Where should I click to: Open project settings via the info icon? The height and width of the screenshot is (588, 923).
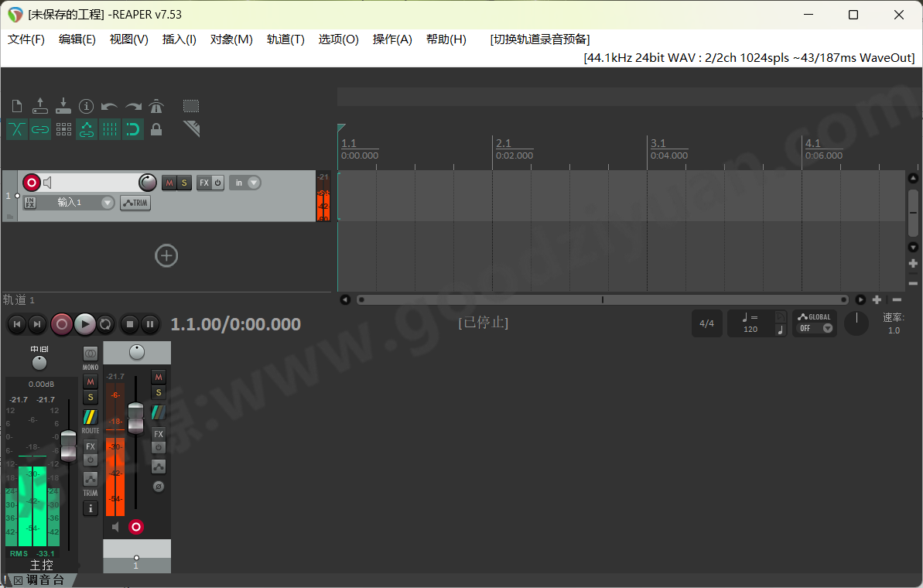(86, 105)
